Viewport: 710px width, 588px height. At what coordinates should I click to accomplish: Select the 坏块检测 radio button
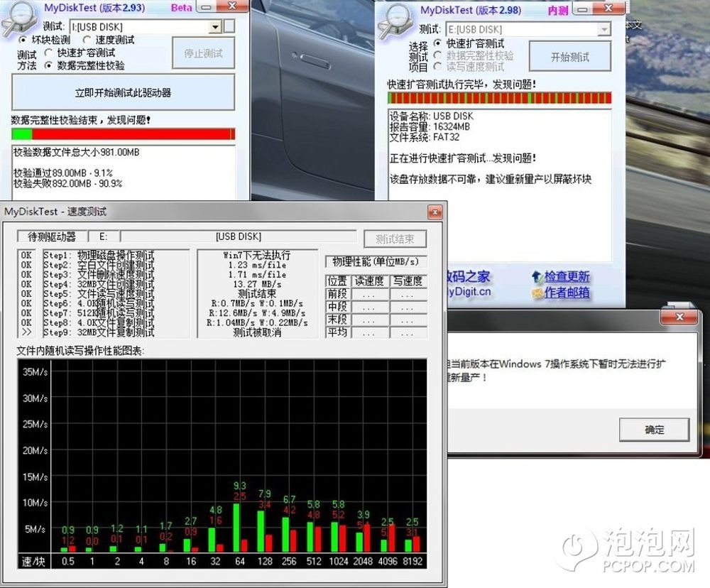pyautogui.click(x=22, y=40)
